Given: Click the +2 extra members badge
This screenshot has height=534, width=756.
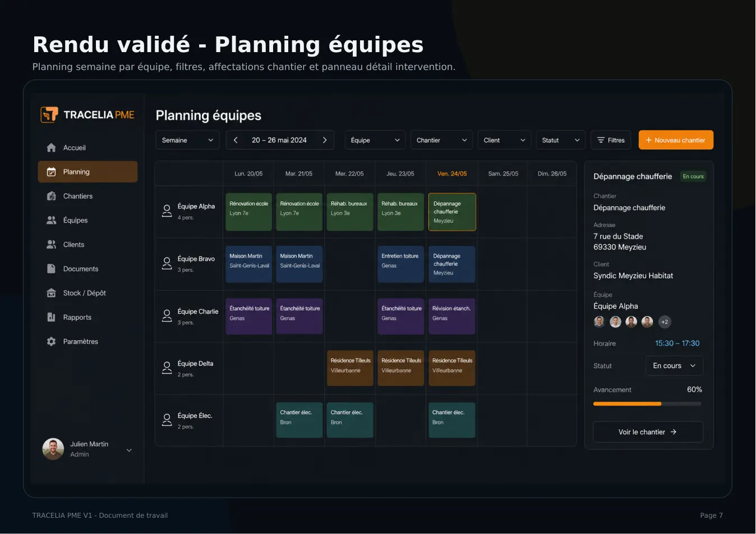Looking at the screenshot, I should click(665, 322).
